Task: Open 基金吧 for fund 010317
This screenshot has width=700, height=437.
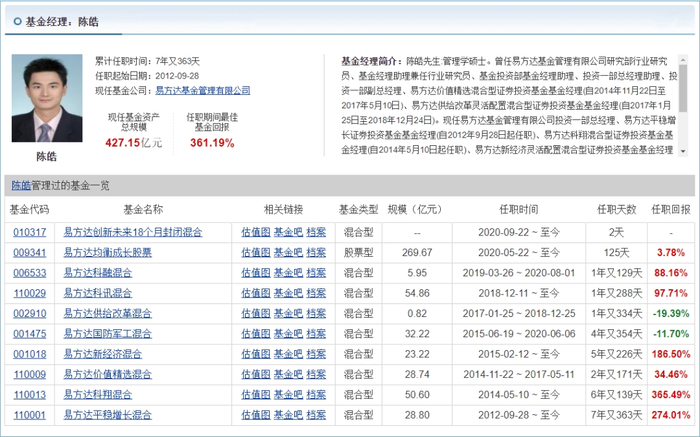Action: [x=288, y=232]
